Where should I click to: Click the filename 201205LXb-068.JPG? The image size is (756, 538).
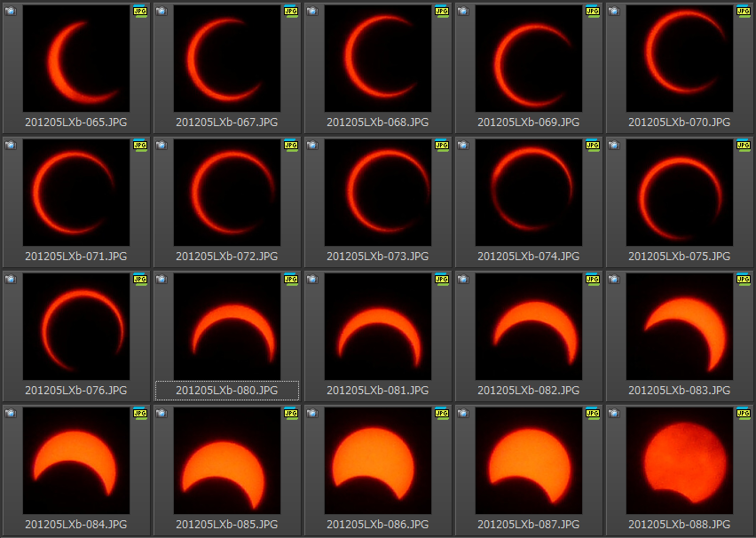click(378, 123)
